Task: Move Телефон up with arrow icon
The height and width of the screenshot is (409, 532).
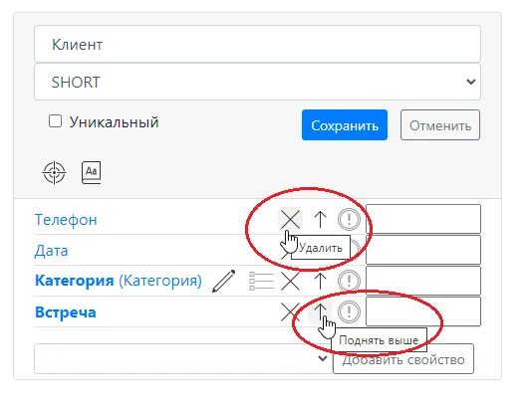Action: pyautogui.click(x=320, y=219)
